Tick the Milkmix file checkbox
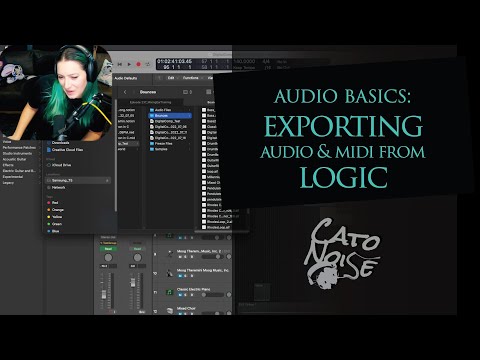 click(204, 177)
